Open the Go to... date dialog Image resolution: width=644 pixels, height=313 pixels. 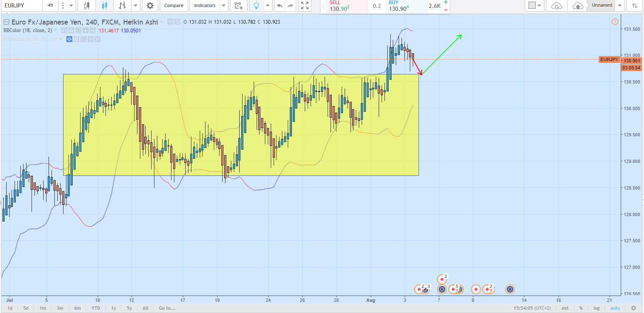(x=167, y=308)
